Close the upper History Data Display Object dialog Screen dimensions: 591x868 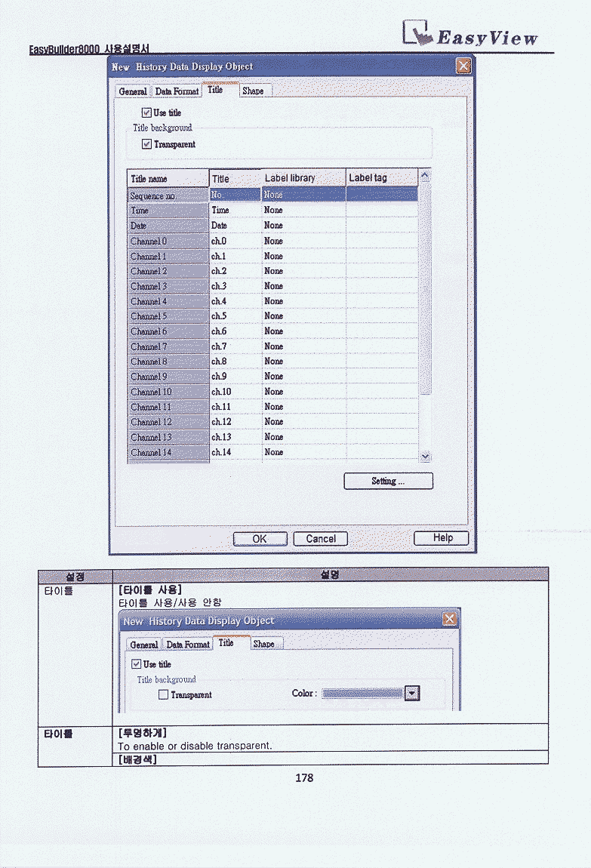[463, 66]
